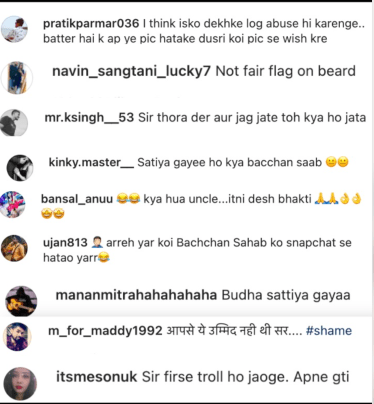Select the kinky.master__ username
Screen dimensions: 374x404
coord(91,162)
